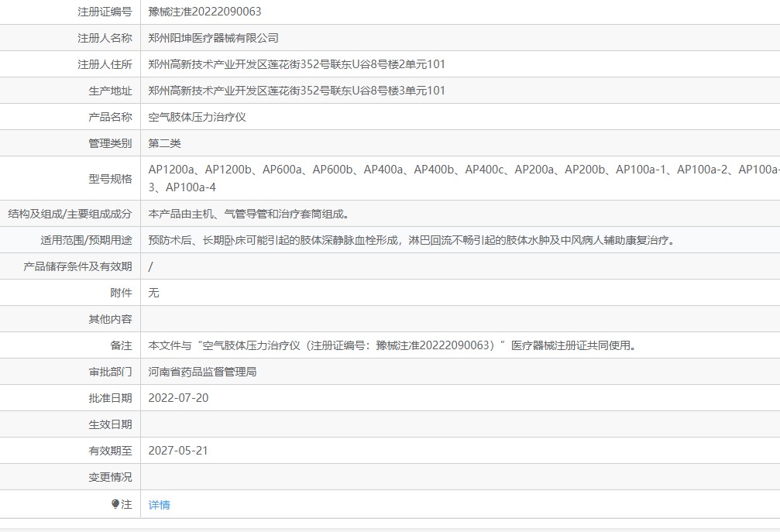Screen dimensions: 780x532
Task: Select the 注册人住所 address ending 2单元101
Action: [297, 64]
